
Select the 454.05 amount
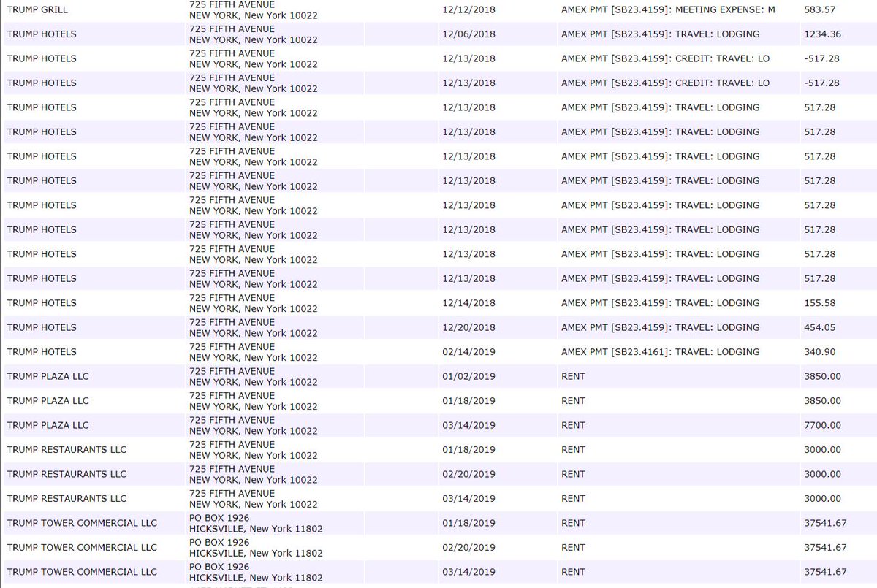[x=819, y=328]
